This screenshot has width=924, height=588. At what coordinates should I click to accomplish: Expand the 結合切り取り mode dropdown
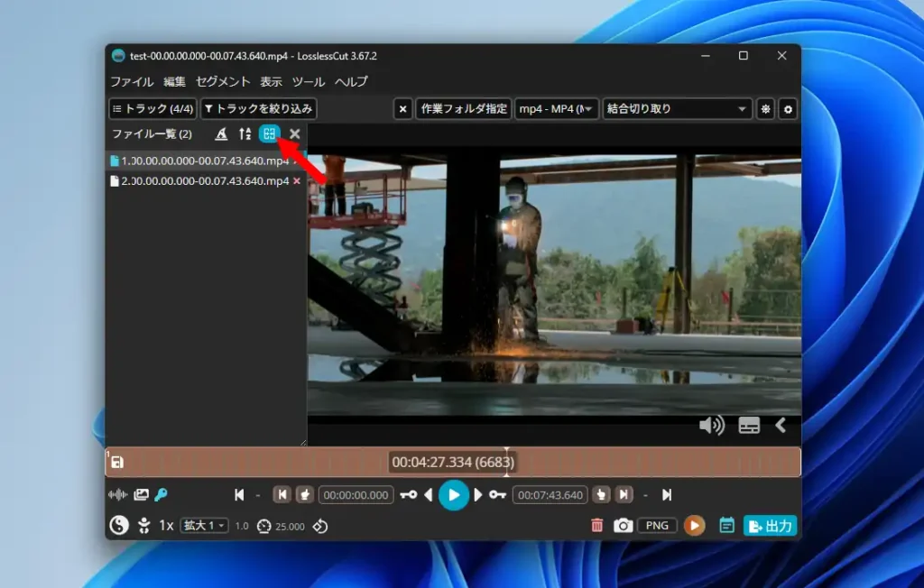click(678, 109)
